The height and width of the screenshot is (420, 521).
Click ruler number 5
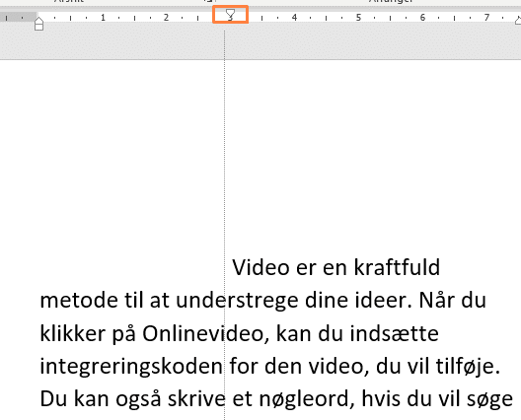358,18
